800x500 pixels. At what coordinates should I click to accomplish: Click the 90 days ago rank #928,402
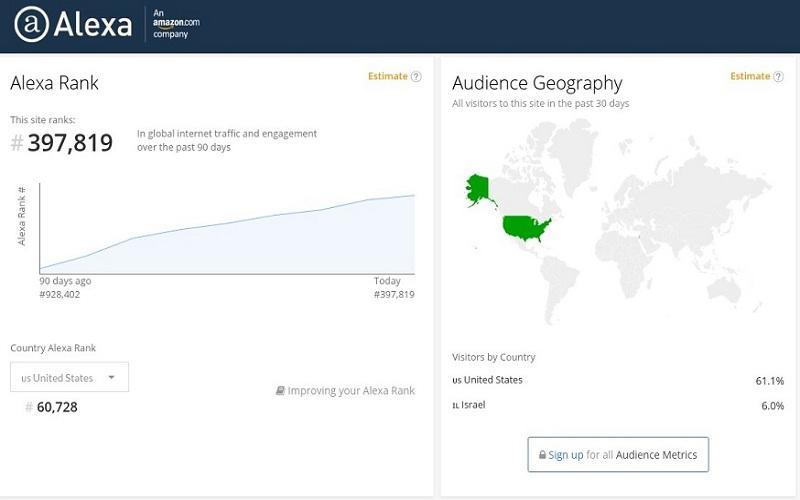(60, 294)
